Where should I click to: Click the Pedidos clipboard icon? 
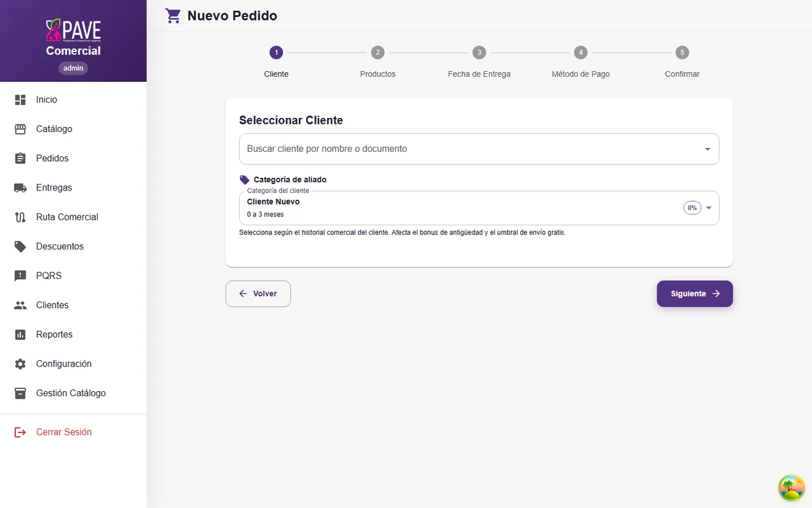click(20, 158)
